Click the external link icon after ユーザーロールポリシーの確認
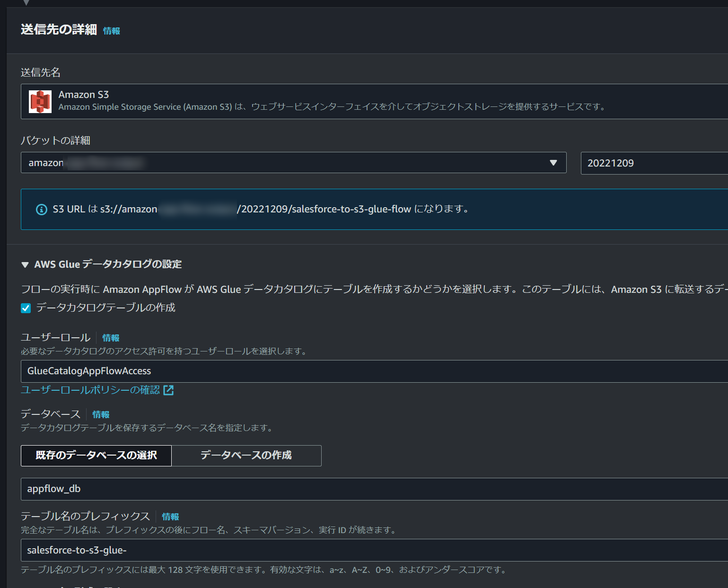Image resolution: width=728 pixels, height=588 pixels. (168, 390)
